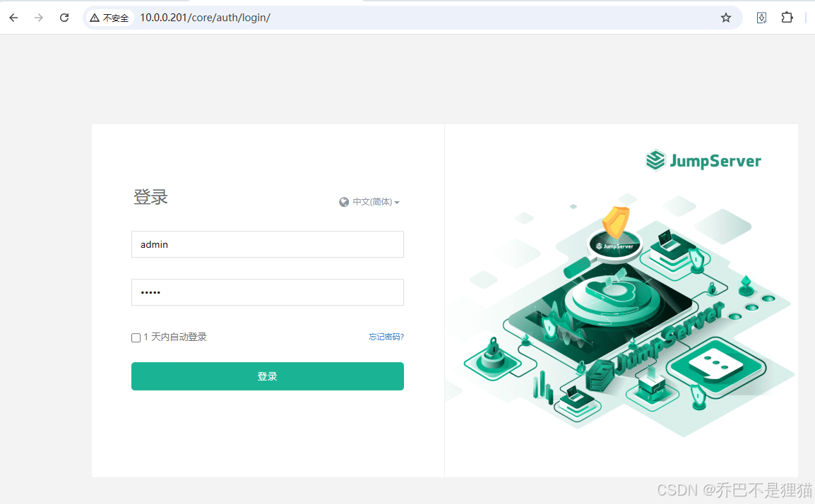Click the username field containing admin
Screen dimensions: 815x504
(x=268, y=244)
